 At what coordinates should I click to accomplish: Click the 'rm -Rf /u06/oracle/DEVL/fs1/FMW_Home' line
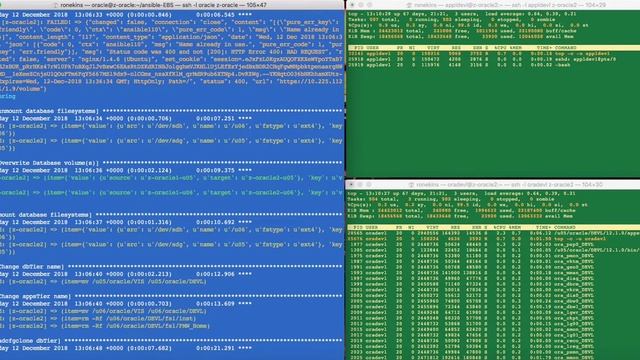(x=105, y=326)
